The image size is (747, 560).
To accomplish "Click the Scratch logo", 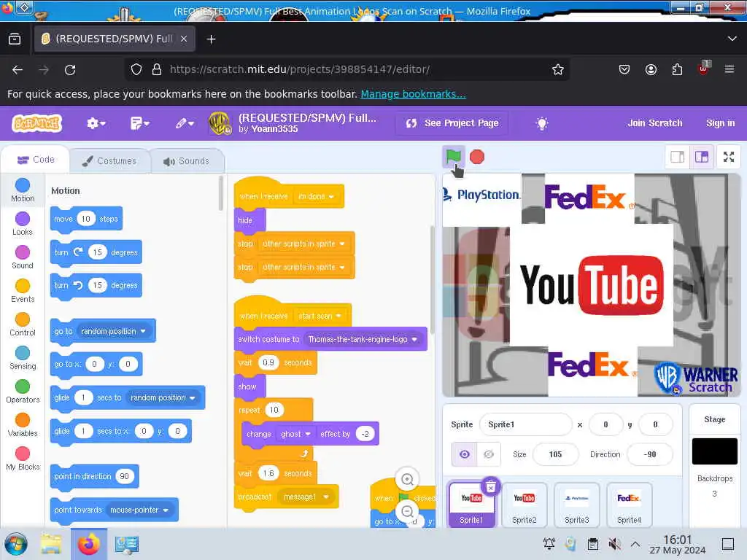I will point(36,123).
